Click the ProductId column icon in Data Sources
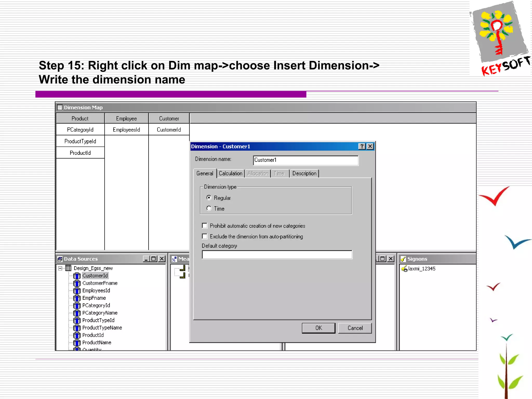The height and width of the screenshot is (399, 532). pos(77,335)
